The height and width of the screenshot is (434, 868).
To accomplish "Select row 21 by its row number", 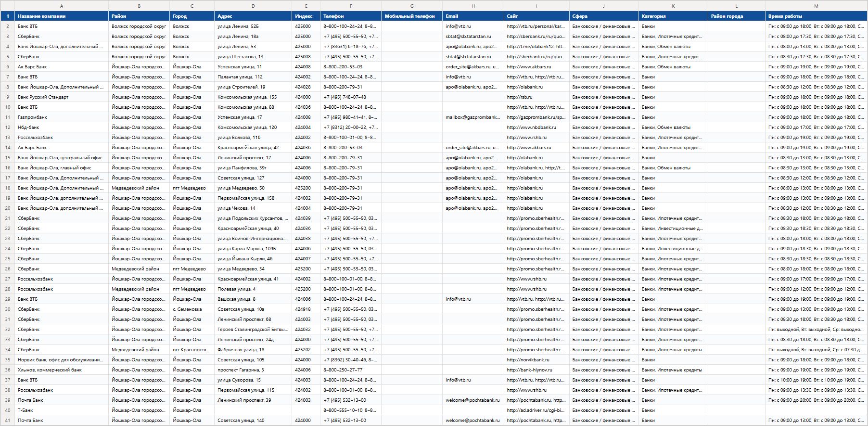I will coord(8,218).
